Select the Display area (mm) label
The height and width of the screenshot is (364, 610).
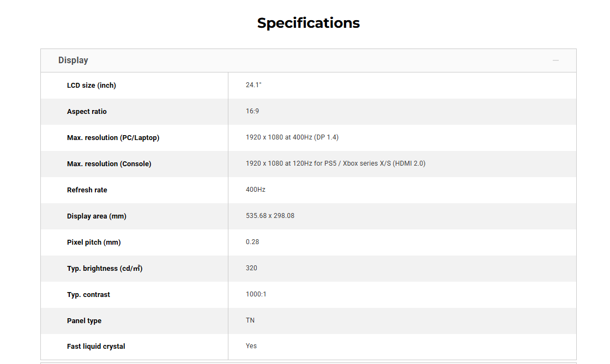[x=96, y=216]
